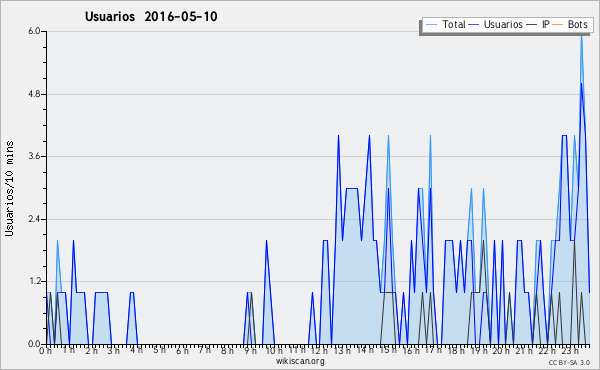
Task: Click the '15 h' x-axis label
Action: (x=388, y=350)
